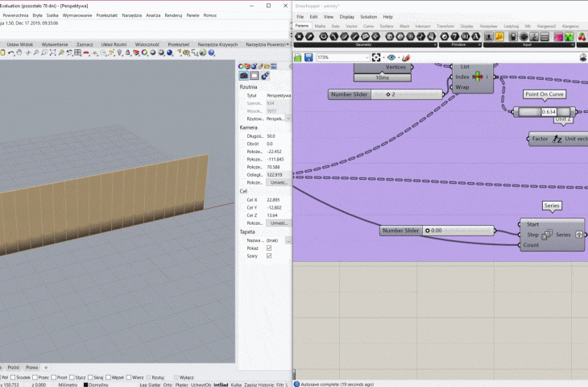Select the Kangaroo cherries icon in component ribbon
The height and width of the screenshot is (387, 588).
click(x=582, y=36)
